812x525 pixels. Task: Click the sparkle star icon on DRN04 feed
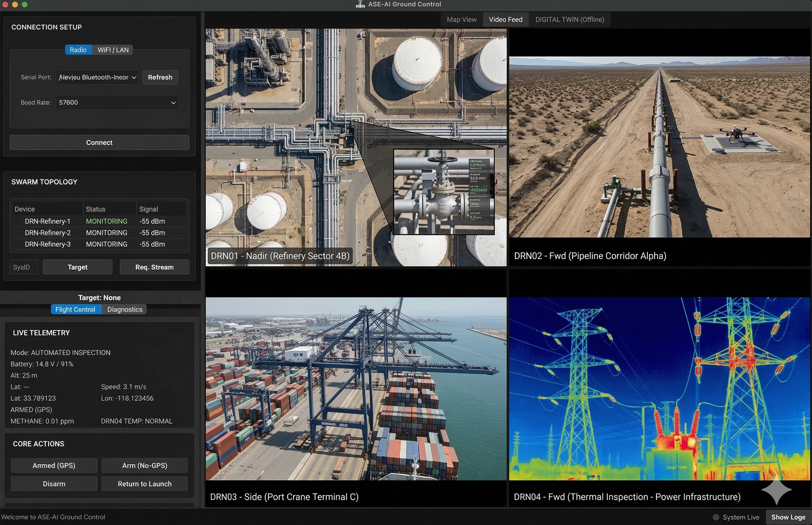pos(776,490)
